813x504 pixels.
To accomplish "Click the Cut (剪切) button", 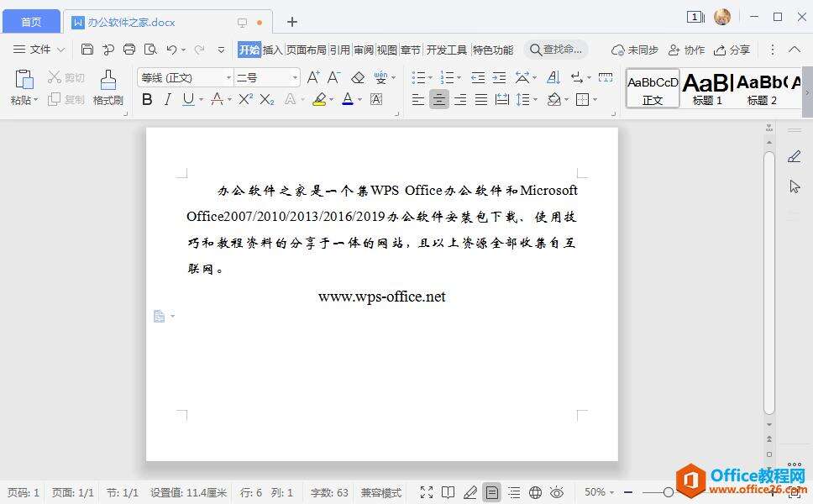I will (x=66, y=78).
